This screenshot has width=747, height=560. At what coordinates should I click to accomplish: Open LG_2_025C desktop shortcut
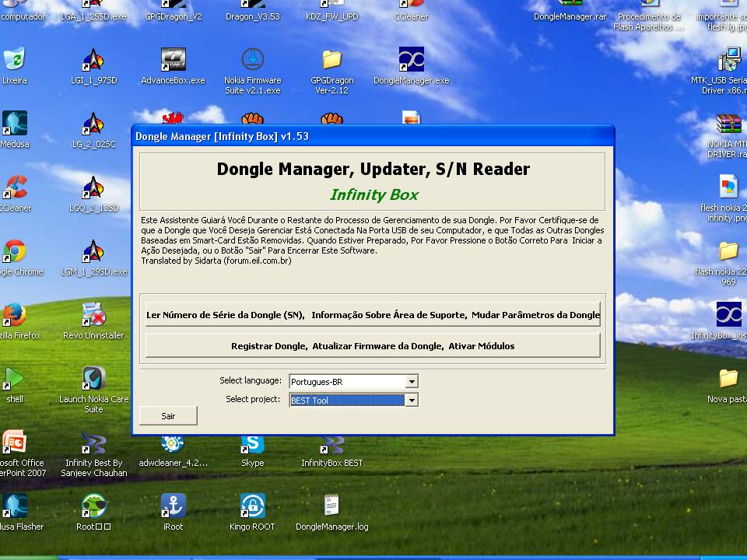pyautogui.click(x=93, y=124)
